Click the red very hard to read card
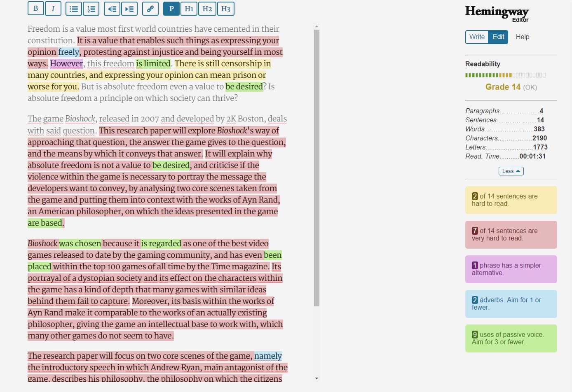The height and width of the screenshot is (392, 572). pyautogui.click(x=511, y=235)
